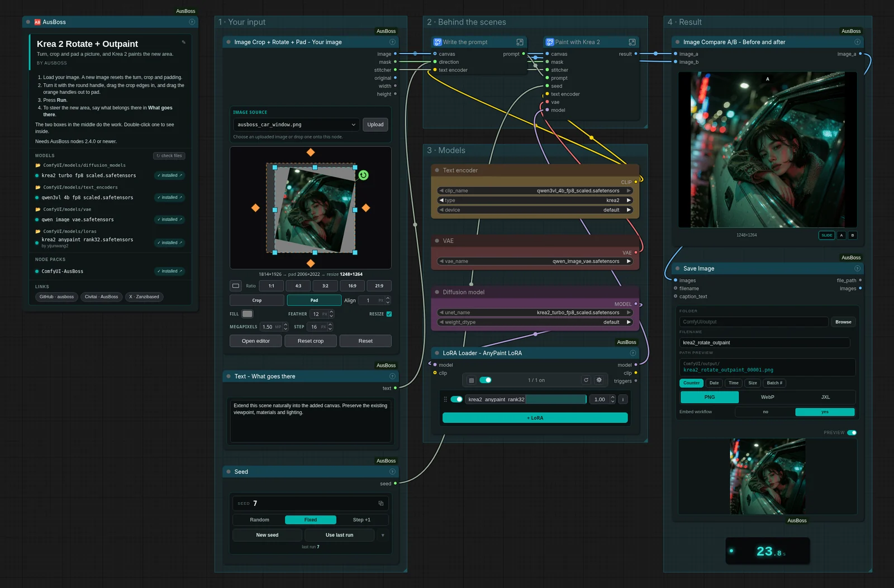Click next arrow on vae_name field
Image resolution: width=894 pixels, height=588 pixels.
coord(629,261)
